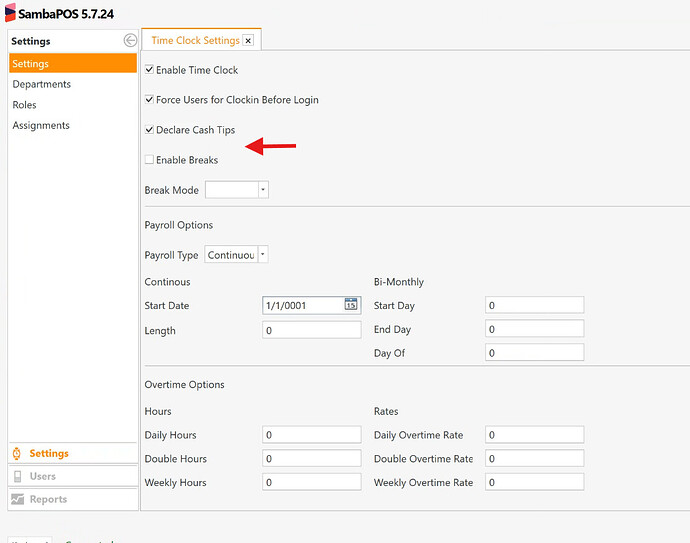Go to Assignments in the sidebar
Screen dimensions: 690x543
pos(41,125)
